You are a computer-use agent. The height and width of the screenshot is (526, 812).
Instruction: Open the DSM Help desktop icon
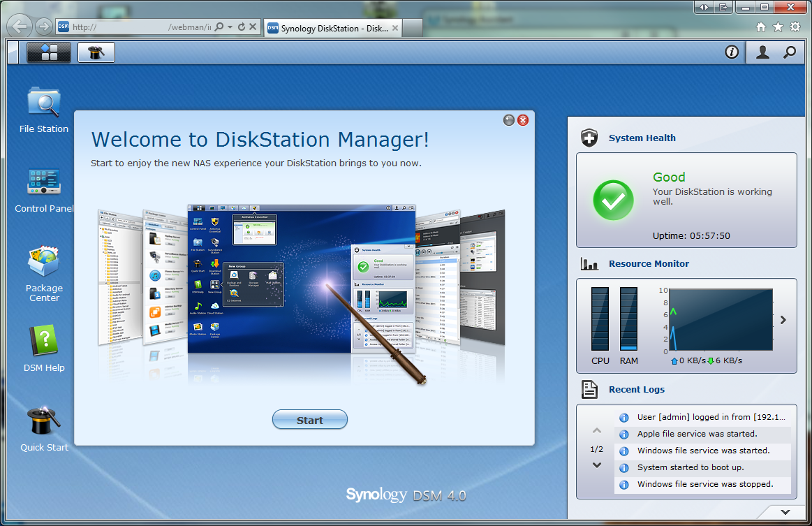point(44,349)
